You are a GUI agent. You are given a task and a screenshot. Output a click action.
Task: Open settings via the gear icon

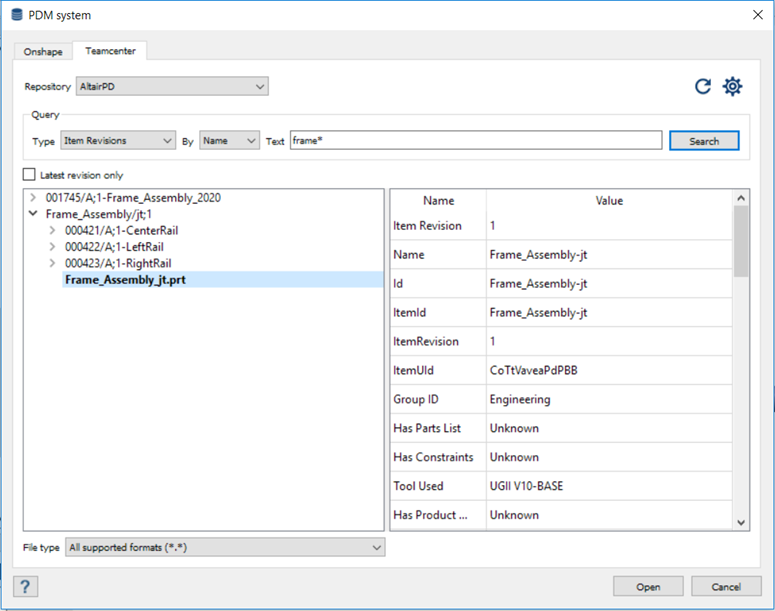coord(733,87)
